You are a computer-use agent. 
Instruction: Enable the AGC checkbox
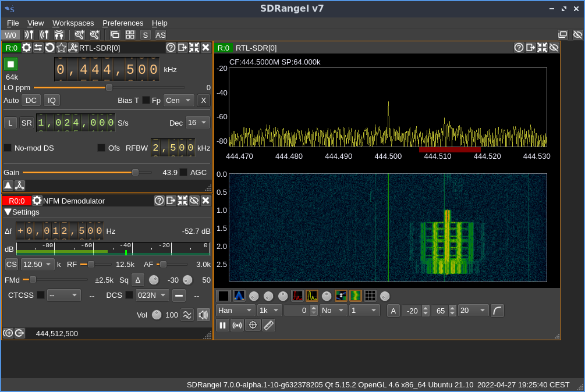pyautogui.click(x=183, y=172)
